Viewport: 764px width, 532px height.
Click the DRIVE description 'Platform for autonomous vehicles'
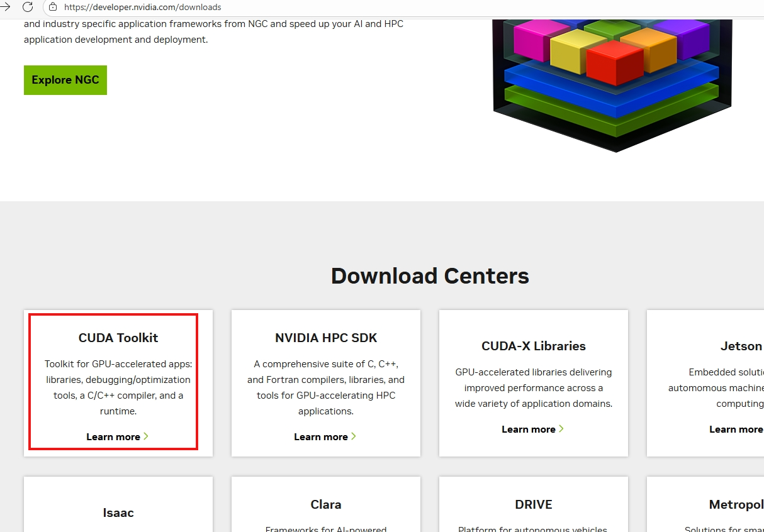pyautogui.click(x=534, y=529)
